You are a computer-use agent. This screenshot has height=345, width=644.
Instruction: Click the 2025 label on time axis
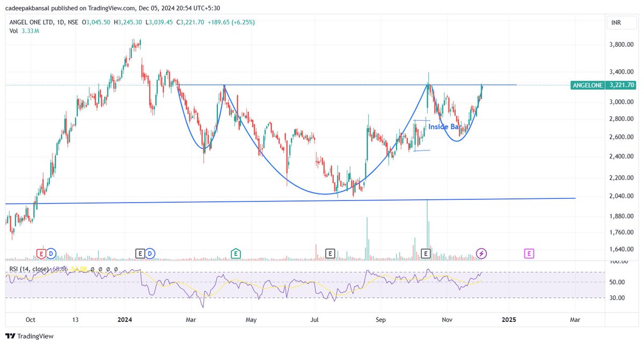pyautogui.click(x=509, y=319)
